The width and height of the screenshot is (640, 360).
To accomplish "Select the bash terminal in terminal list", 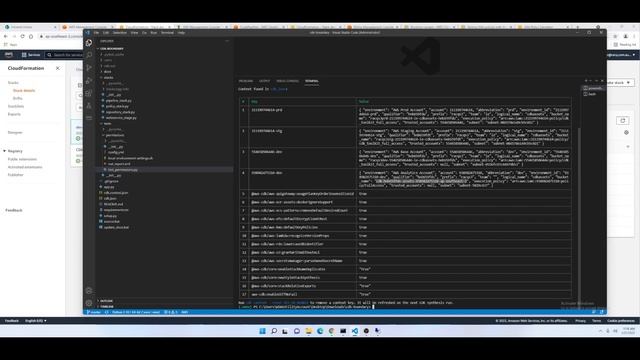I will 593,94.
